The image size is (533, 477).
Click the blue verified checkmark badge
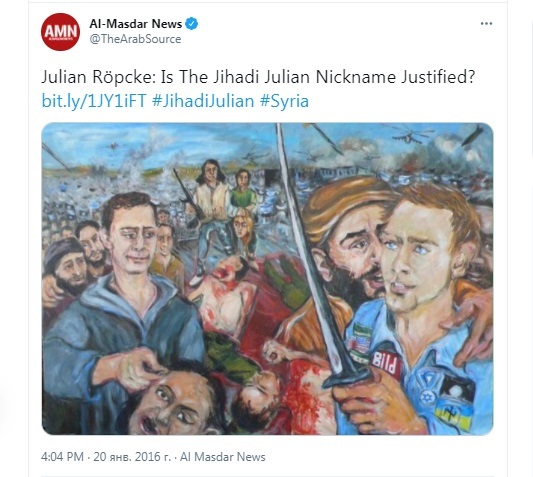coord(192,24)
